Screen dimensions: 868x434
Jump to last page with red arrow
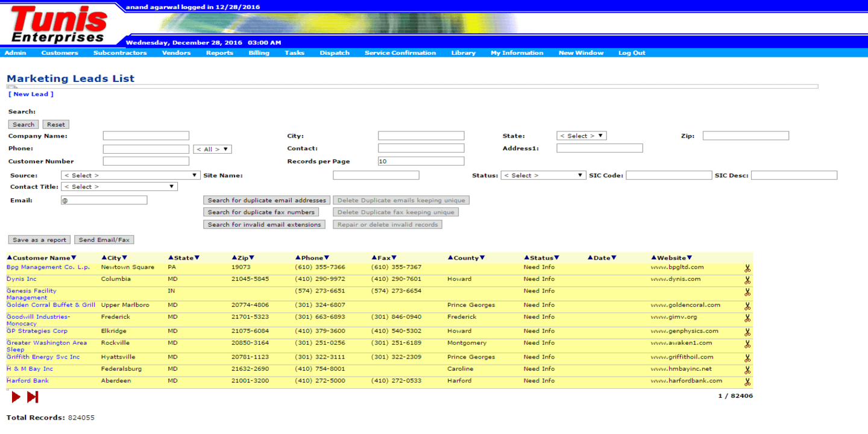33,397
